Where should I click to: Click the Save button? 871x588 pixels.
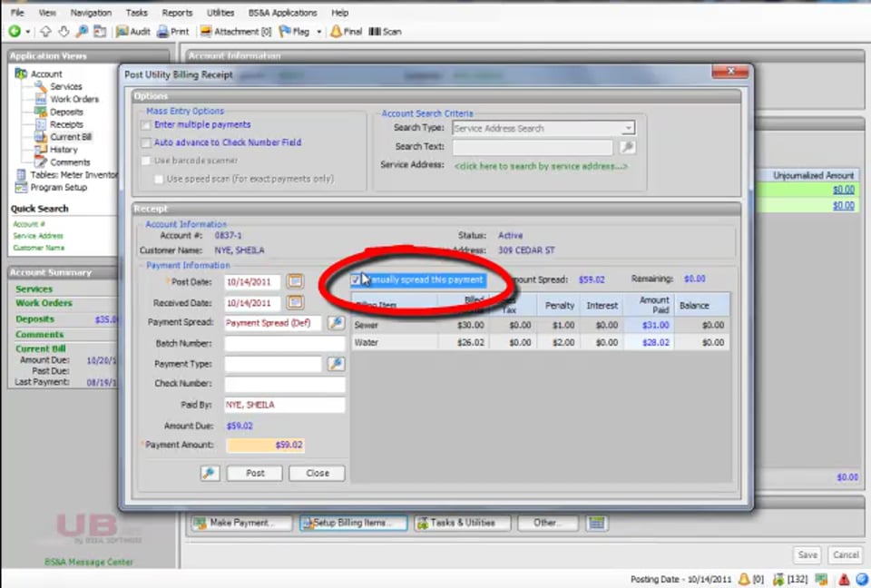(807, 554)
